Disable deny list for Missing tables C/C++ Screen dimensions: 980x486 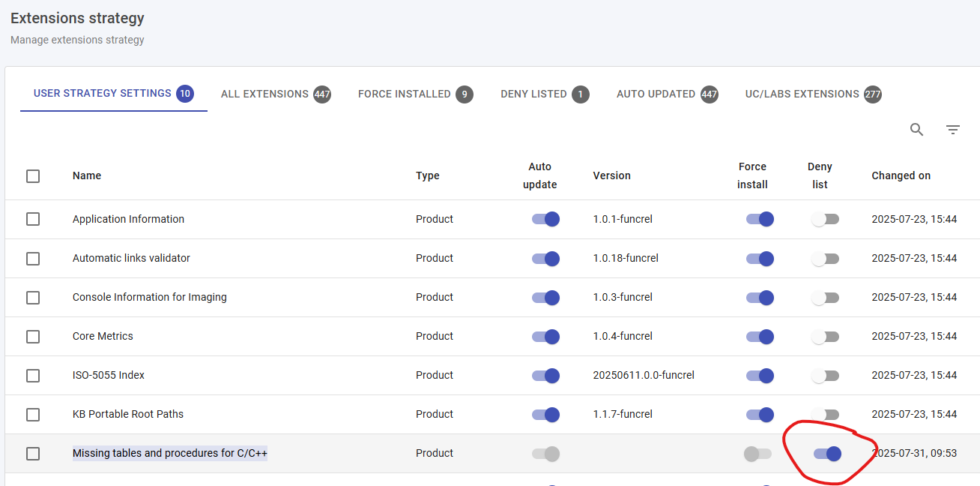(x=827, y=454)
